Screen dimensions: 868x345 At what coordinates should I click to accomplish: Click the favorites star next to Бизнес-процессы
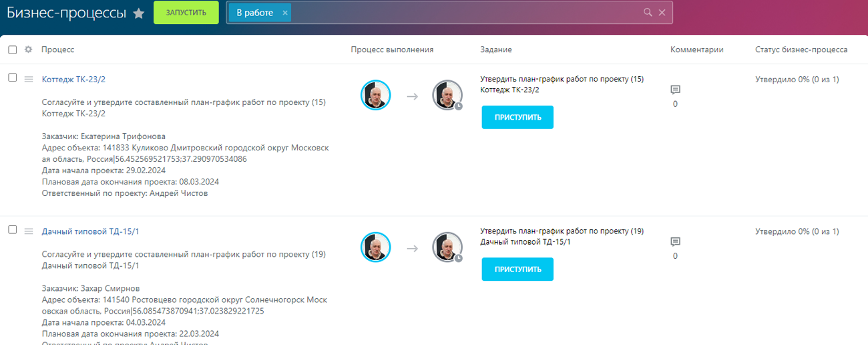(139, 13)
